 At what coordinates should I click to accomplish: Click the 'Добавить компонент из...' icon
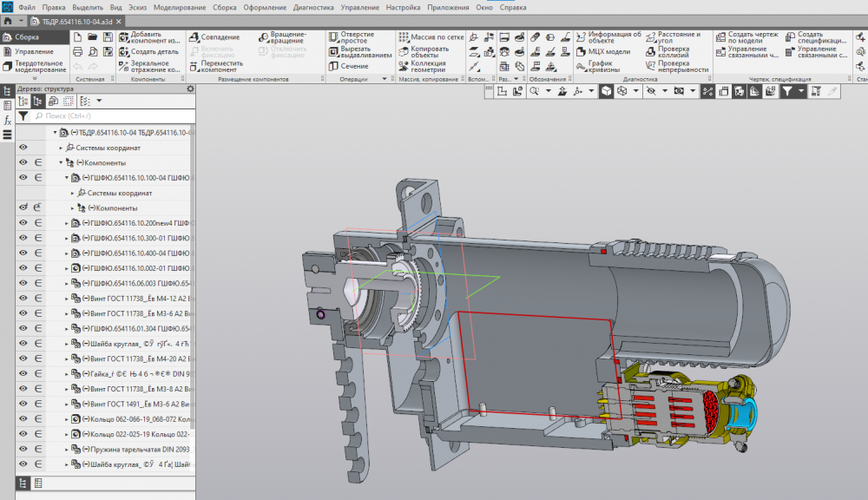pos(123,37)
